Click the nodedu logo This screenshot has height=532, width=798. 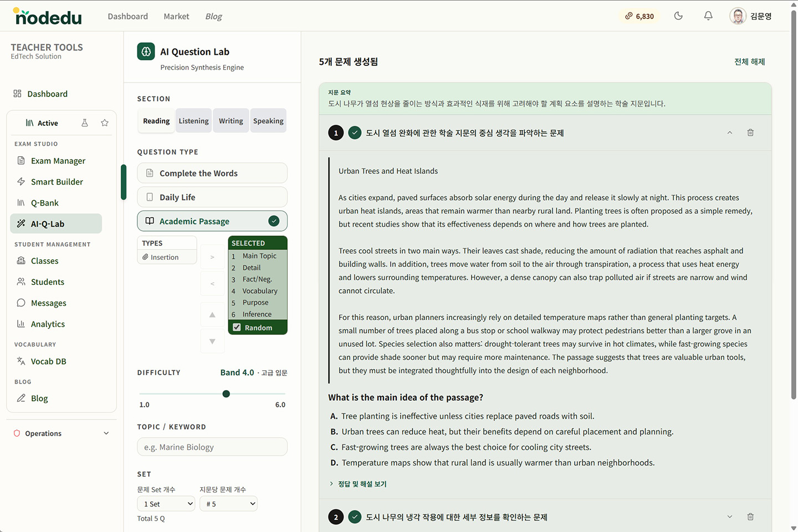click(x=48, y=17)
